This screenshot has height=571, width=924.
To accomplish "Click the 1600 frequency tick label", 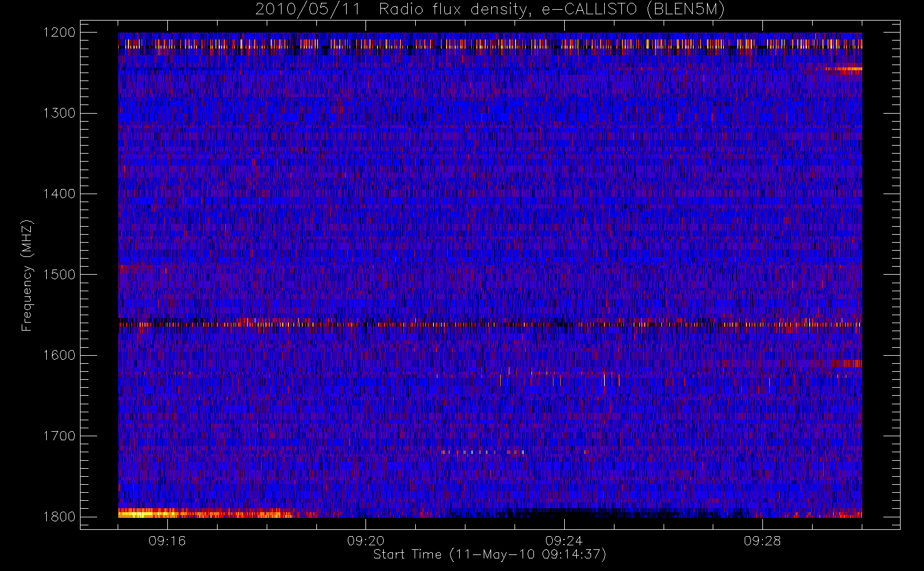I will click(59, 355).
